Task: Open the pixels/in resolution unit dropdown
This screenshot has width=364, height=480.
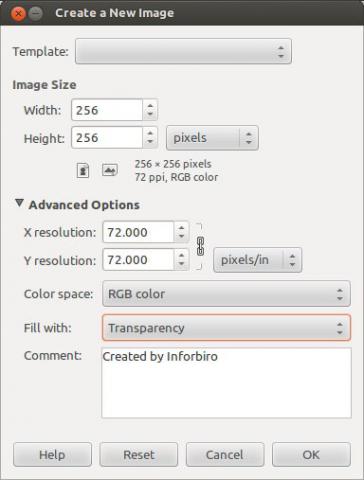Action: click(x=257, y=260)
